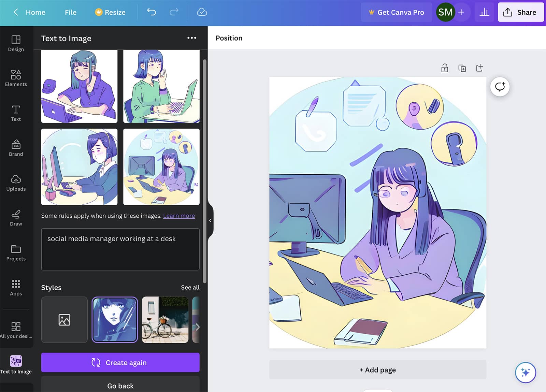This screenshot has height=392, width=546.
Task: Click the Get Canva Pro button
Action: click(397, 12)
